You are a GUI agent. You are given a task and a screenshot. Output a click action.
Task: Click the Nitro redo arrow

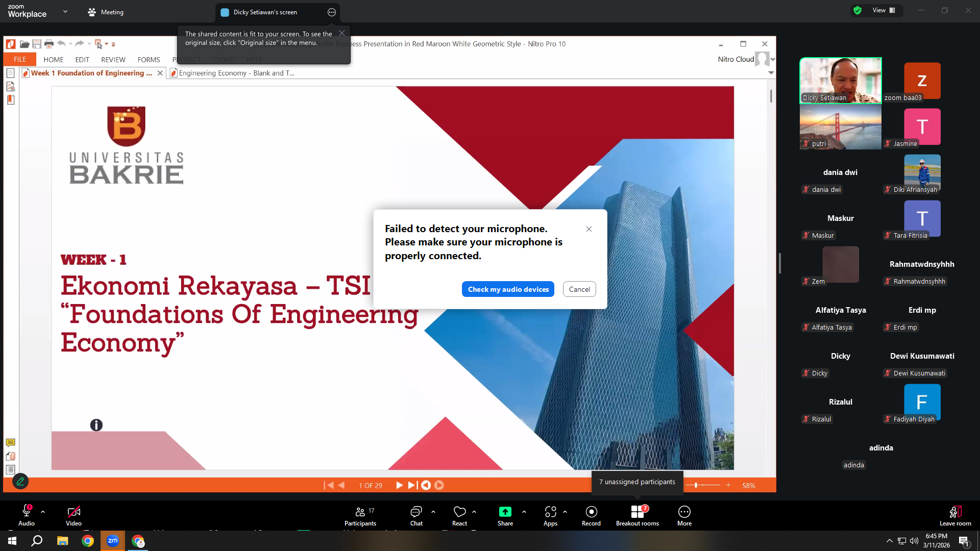[80, 44]
